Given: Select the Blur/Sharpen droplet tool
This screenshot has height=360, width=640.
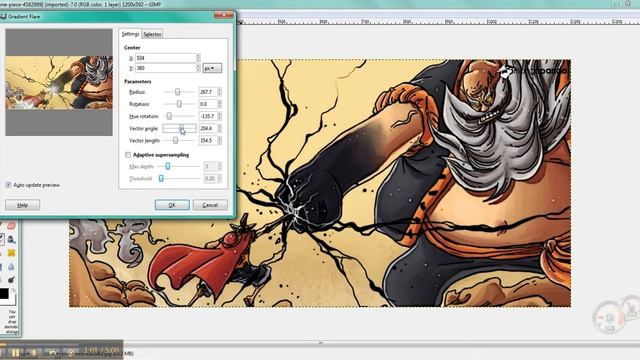Looking at the screenshot, I should click(x=11, y=267).
